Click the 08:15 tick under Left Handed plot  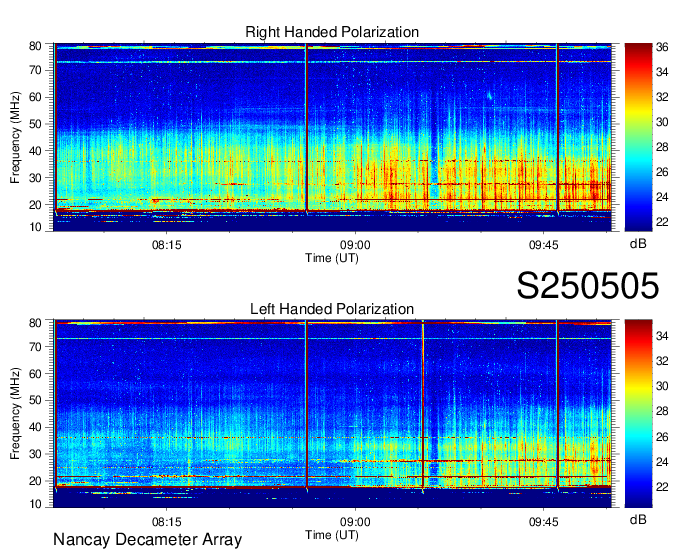[x=167, y=522]
